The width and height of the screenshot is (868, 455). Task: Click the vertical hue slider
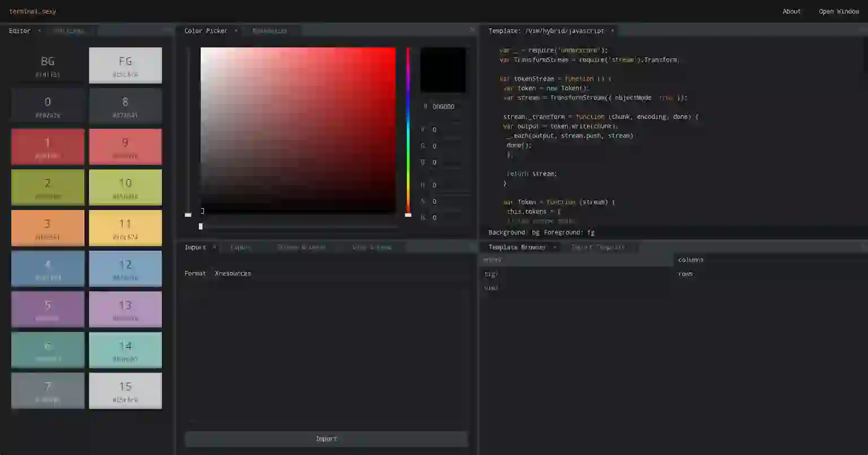coord(408,131)
